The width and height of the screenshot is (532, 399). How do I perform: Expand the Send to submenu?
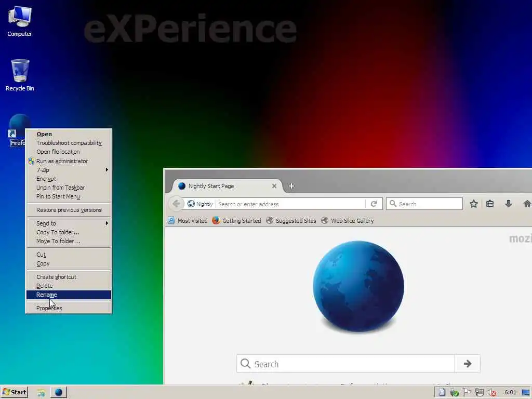pyautogui.click(x=69, y=223)
